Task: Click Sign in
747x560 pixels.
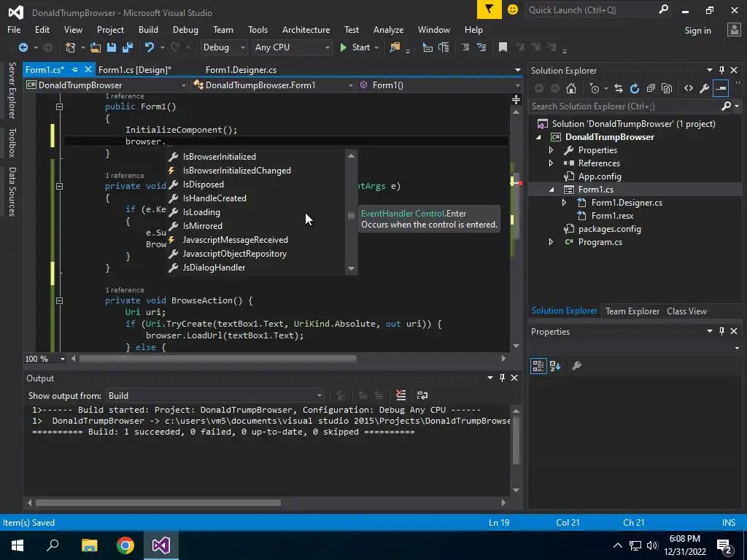Action: pyautogui.click(x=697, y=30)
